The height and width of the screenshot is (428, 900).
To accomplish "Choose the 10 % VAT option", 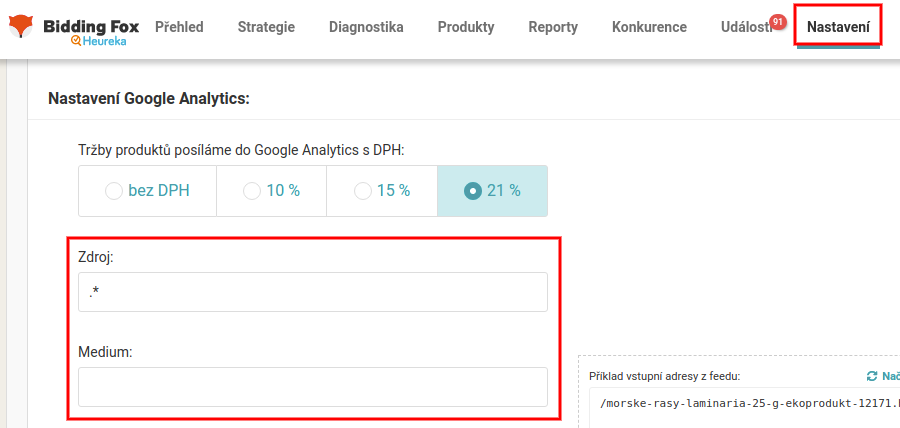I will pos(271,191).
